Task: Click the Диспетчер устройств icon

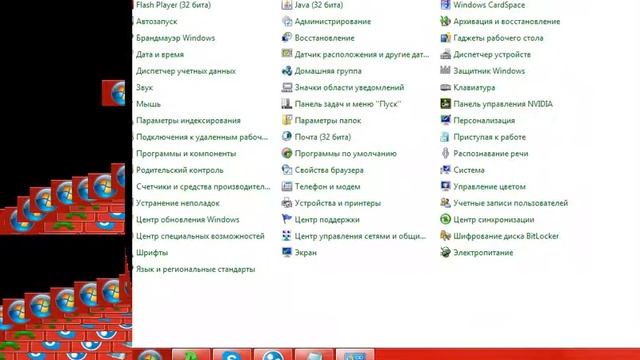Action: (x=445, y=54)
